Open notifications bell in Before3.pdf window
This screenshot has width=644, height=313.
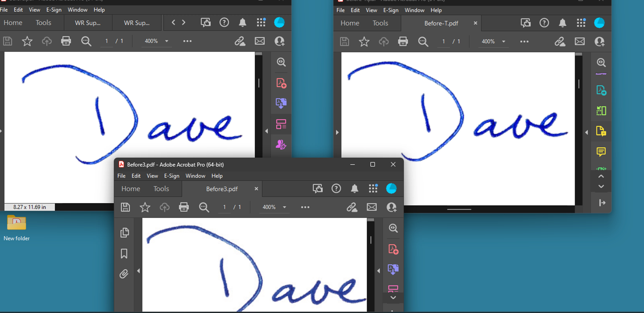point(354,189)
